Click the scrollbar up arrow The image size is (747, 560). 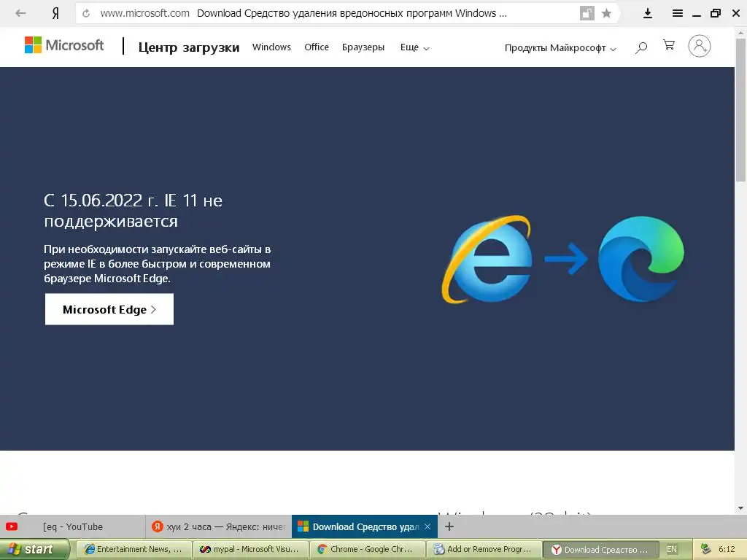click(740, 32)
